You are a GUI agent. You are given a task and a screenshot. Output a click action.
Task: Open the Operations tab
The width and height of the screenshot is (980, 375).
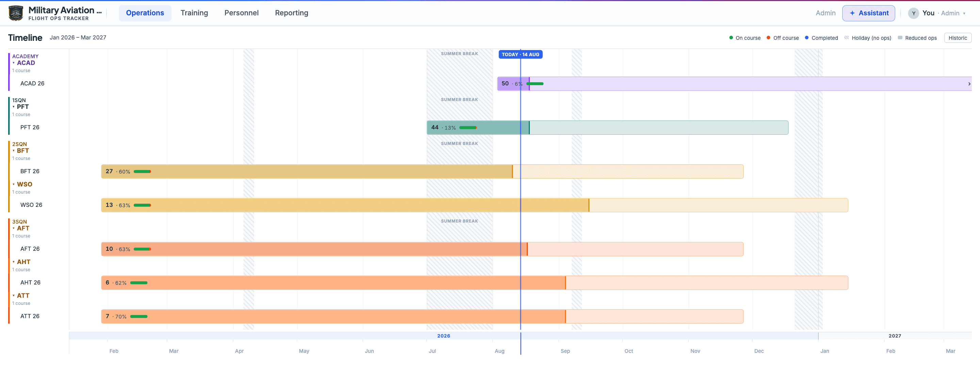[x=145, y=13]
